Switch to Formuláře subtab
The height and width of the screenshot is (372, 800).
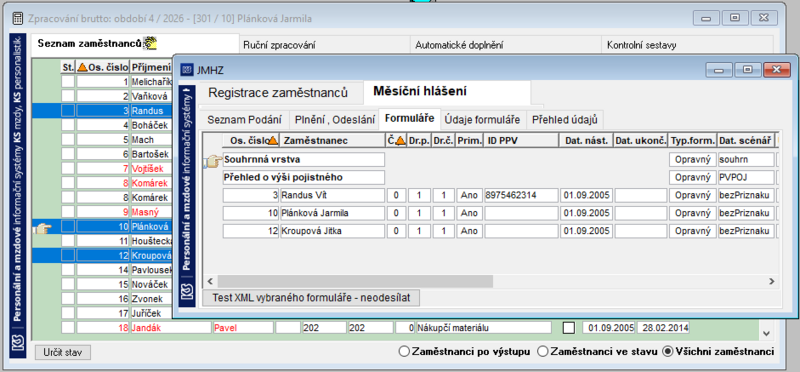(410, 118)
